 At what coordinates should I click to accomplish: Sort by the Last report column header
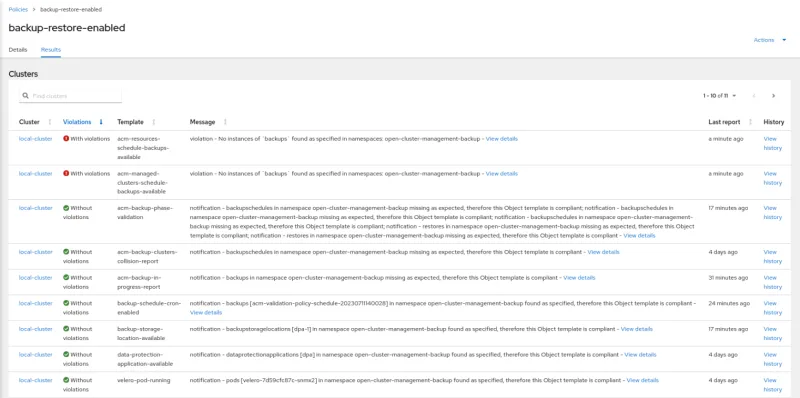click(x=724, y=122)
